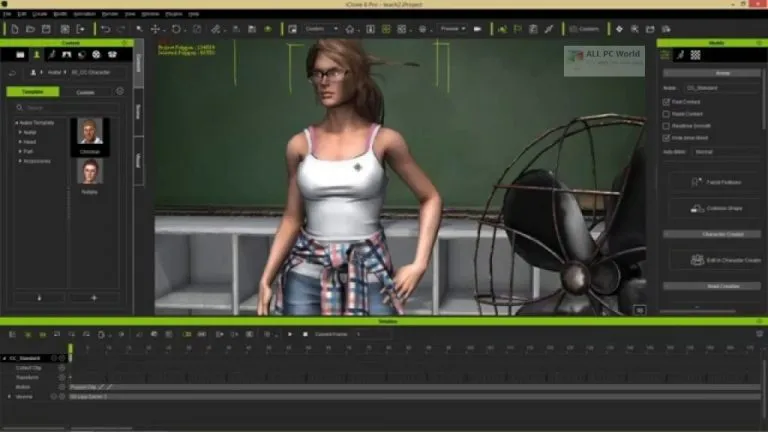The image size is (768, 432).
Task: Select the Move object tool
Action: click(155, 29)
